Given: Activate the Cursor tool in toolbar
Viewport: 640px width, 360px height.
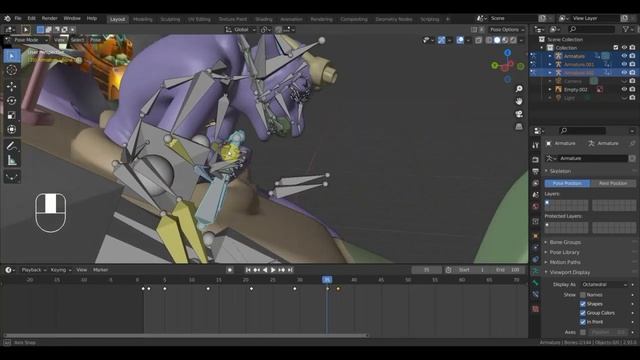Looking at the screenshot, I should point(12,70).
